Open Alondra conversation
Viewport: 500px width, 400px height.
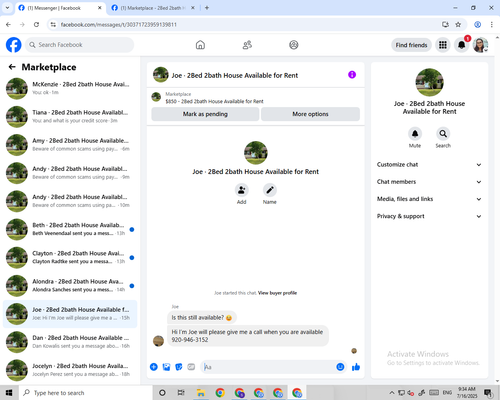click(x=70, y=286)
